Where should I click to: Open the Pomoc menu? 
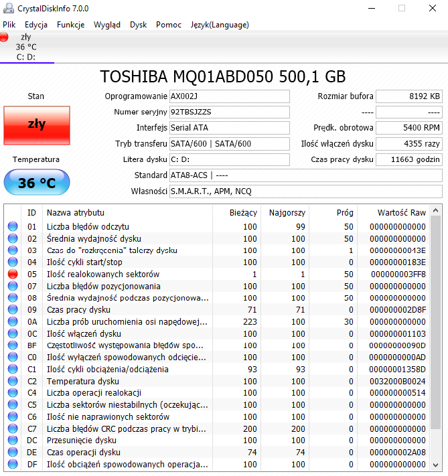[x=169, y=25]
